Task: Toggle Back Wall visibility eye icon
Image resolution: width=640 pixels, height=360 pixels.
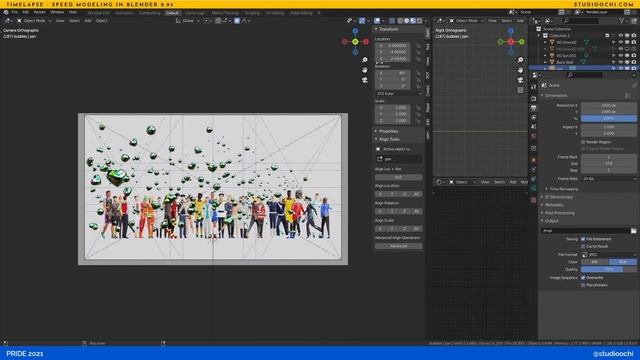Action: coord(620,62)
